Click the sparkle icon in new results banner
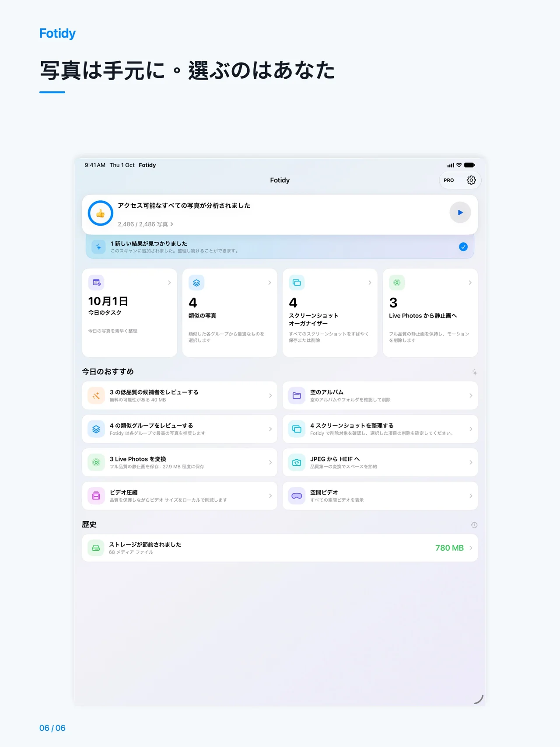 (x=99, y=247)
